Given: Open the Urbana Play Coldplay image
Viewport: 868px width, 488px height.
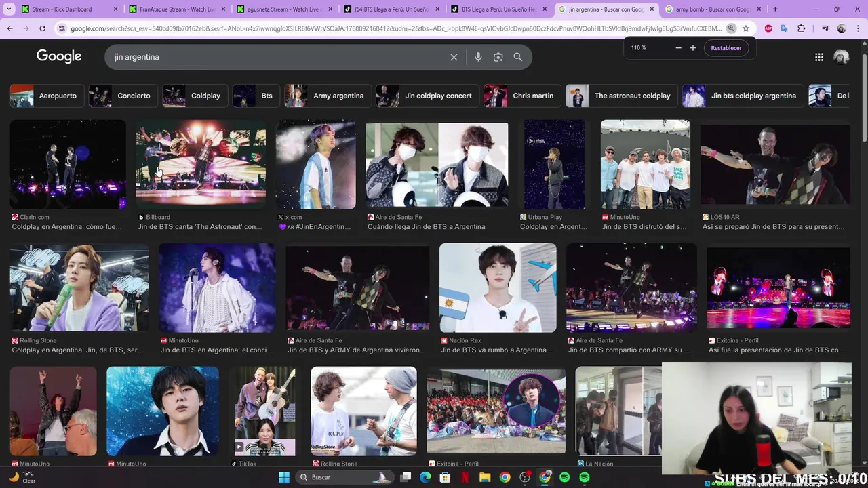Looking at the screenshot, I should 554,165.
